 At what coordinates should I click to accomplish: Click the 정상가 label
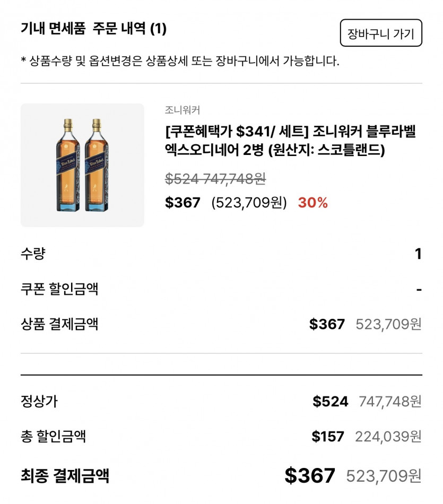pyautogui.click(x=39, y=402)
